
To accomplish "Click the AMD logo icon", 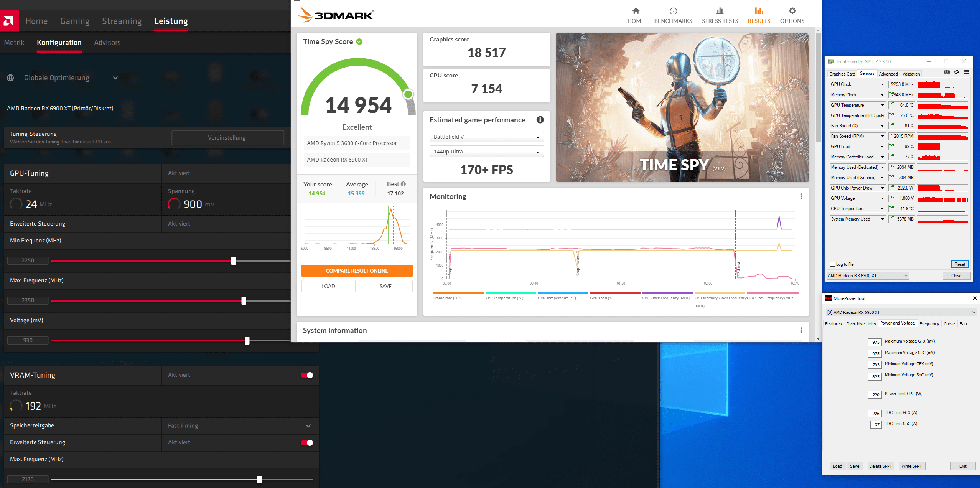I will point(9,21).
